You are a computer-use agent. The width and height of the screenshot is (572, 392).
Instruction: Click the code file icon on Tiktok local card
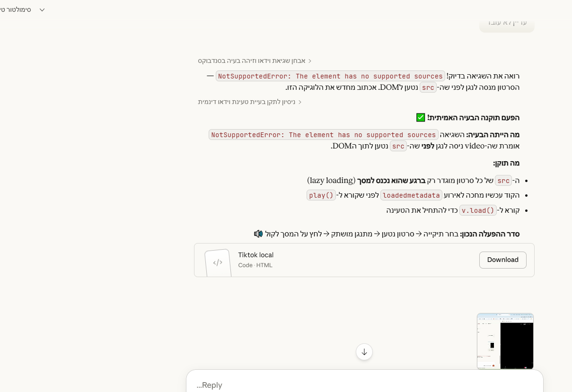coord(218,262)
